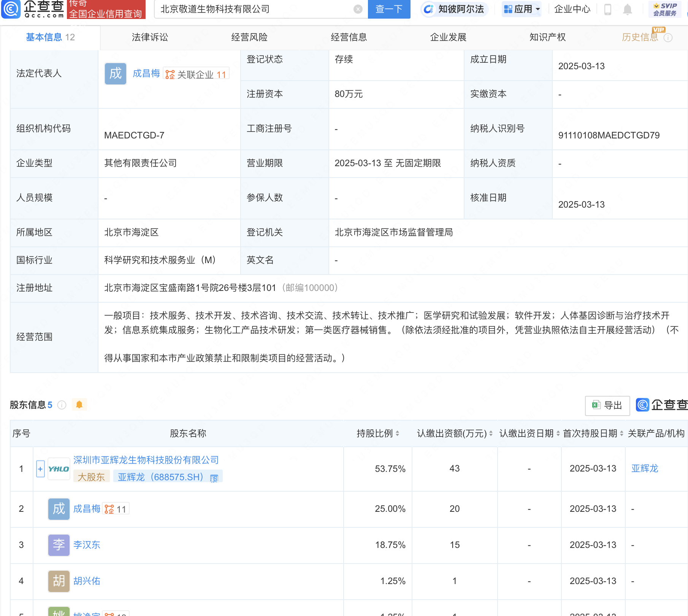Clear the search box text
The image size is (688, 616).
pos(358,9)
